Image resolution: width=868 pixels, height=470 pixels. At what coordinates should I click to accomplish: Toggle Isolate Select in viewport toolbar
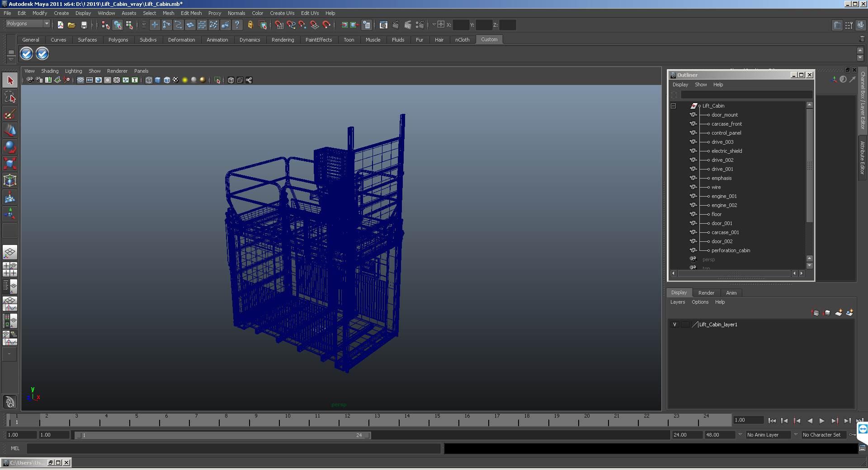click(x=217, y=80)
